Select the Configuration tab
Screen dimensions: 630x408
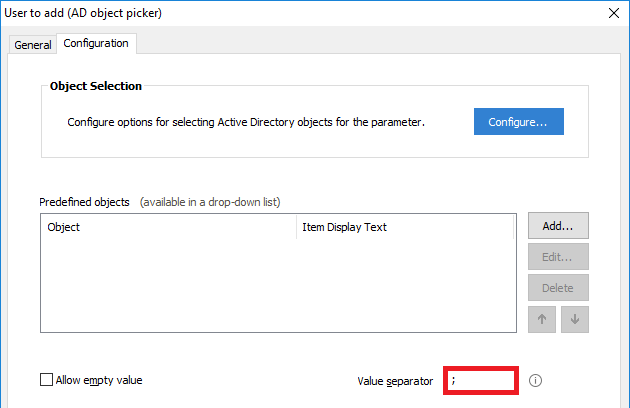[x=96, y=44]
